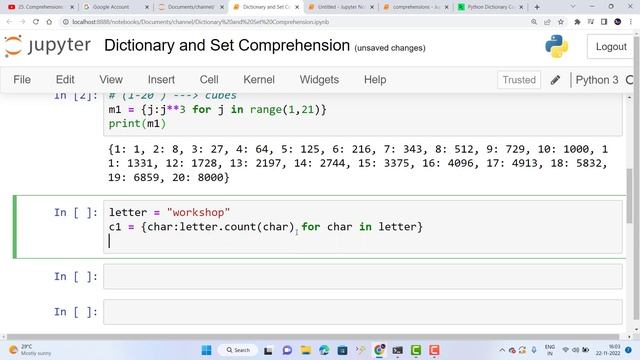
Task: Close the Dictionary and Set tab
Action: click(297, 7)
